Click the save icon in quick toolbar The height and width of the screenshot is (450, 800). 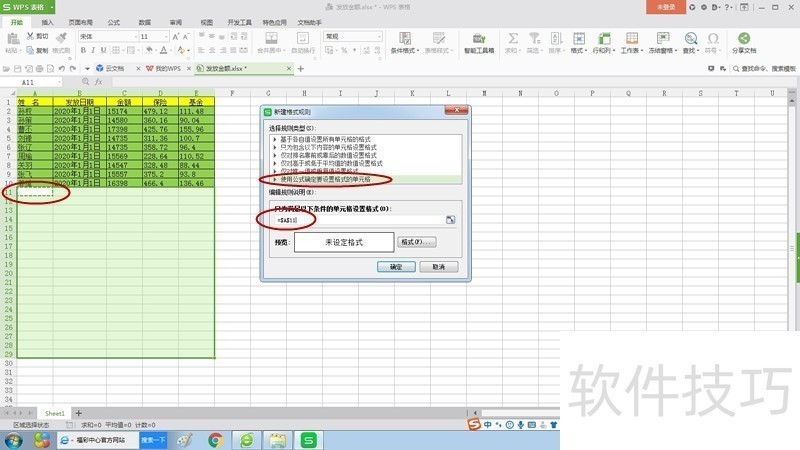coord(17,68)
